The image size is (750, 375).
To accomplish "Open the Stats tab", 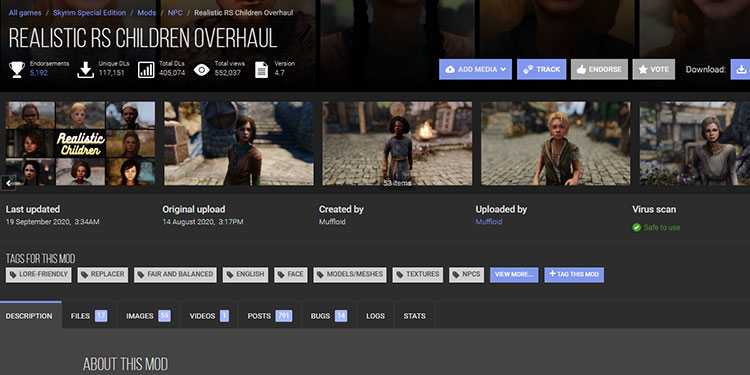I will (414, 316).
